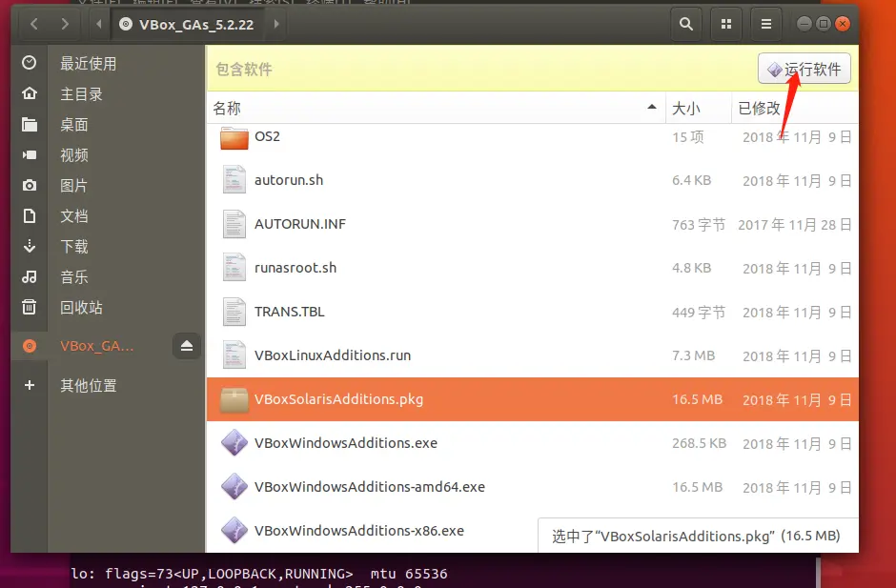Click the VBoxSolarisAdditions.pkg package icon

pyautogui.click(x=234, y=399)
